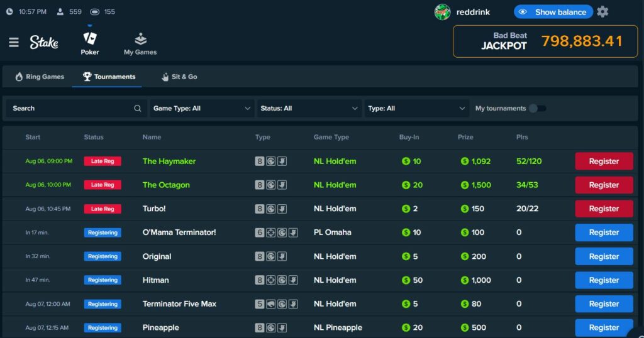644x338 pixels.
Task: Click the Ring Games flame icon
Action: [x=19, y=77]
